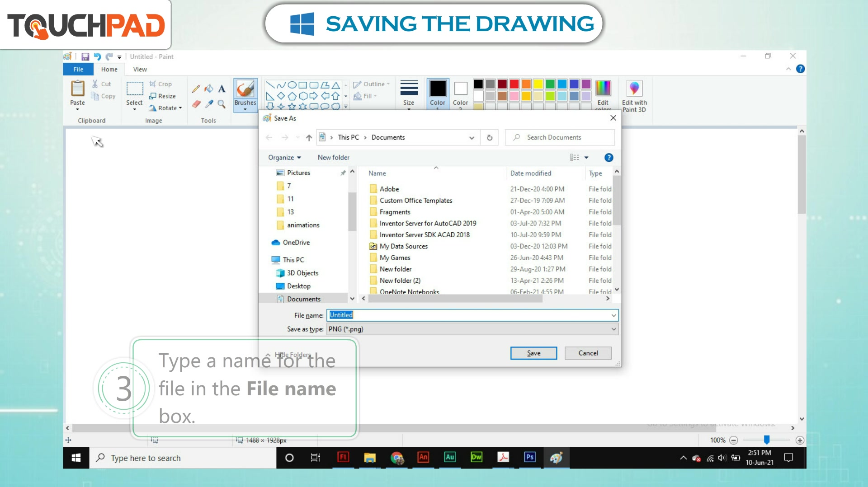Expand the File name history dropdown

(613, 315)
